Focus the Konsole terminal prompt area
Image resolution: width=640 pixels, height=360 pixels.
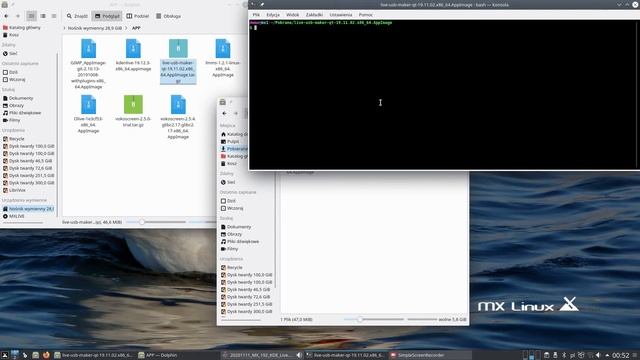coord(443,94)
